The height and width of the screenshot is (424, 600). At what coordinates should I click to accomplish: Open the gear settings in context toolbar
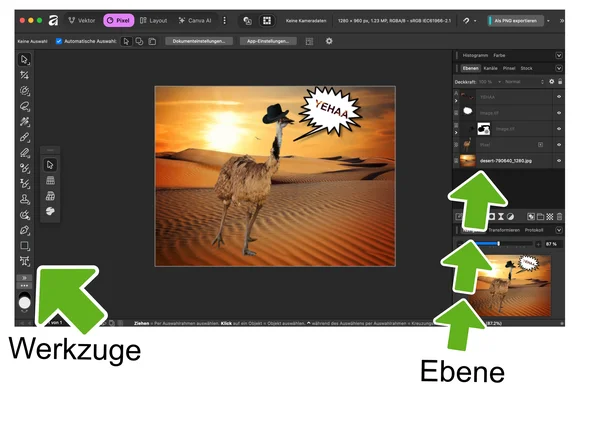[329, 41]
